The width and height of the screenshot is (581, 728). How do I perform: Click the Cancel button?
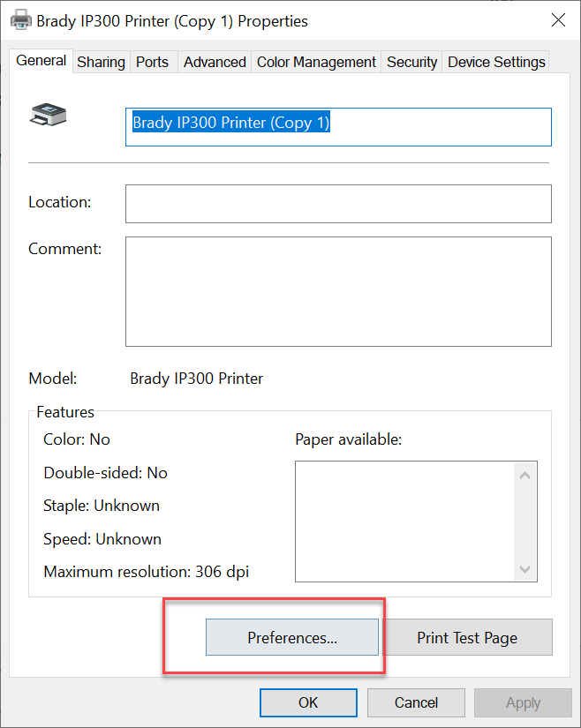click(416, 702)
